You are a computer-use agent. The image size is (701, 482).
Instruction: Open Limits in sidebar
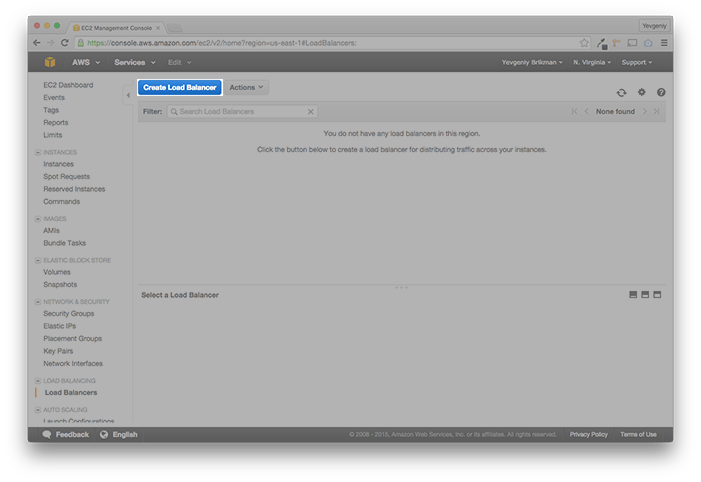(x=52, y=135)
